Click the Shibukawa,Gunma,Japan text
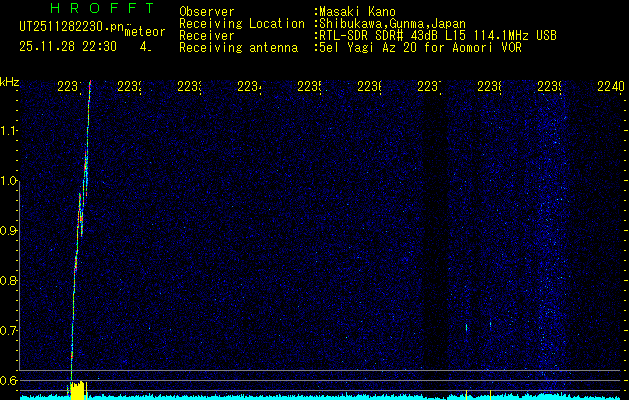Viewport: 629px width, 400px height. (392, 24)
